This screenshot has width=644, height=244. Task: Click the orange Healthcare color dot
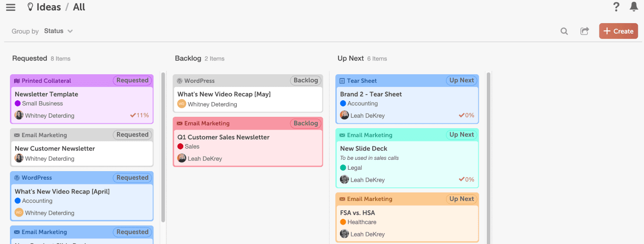(343, 222)
